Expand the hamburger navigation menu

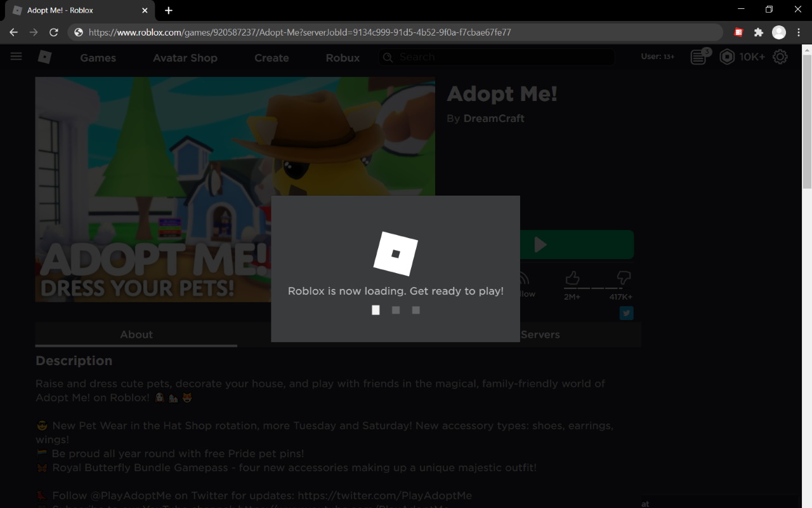click(16, 56)
